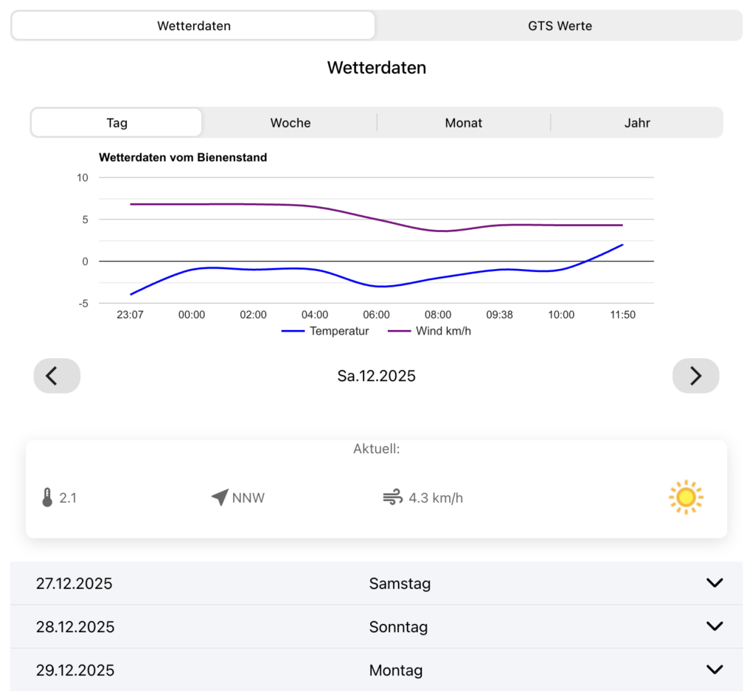Expand the 28.12.2025 Sonntag forecast row
The image size is (755, 700).
pyautogui.click(x=714, y=627)
